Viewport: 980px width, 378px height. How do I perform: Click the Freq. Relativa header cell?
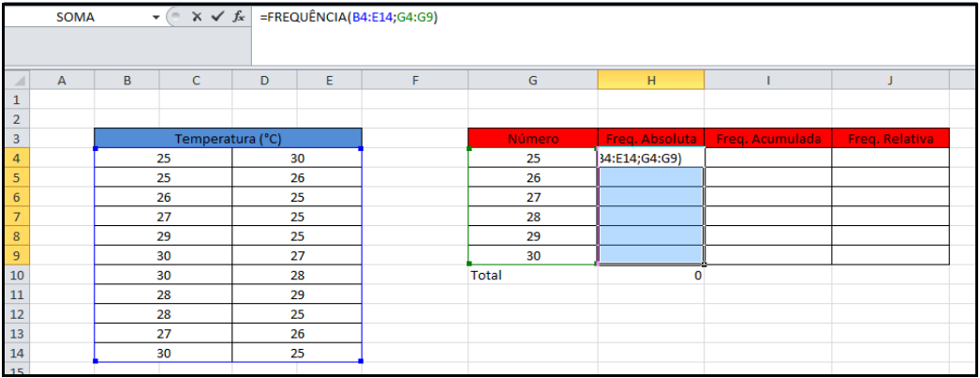tap(889, 139)
